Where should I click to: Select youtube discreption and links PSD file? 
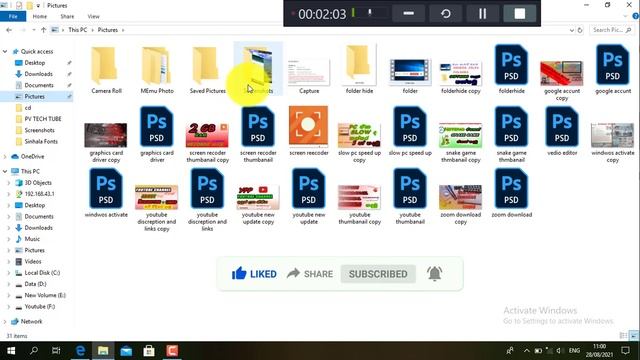(x=207, y=189)
